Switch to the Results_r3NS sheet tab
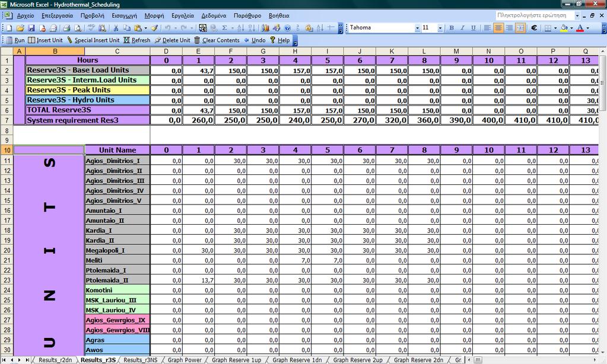This screenshot has width=607, height=364. click(x=141, y=360)
